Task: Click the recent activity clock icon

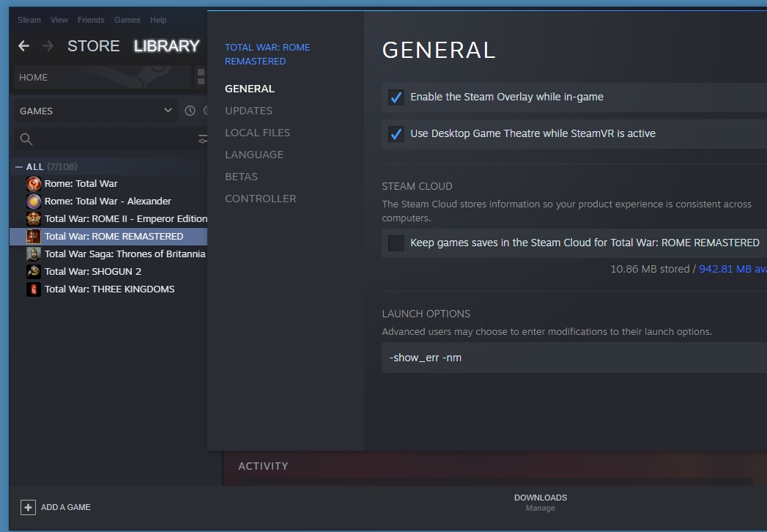Action: click(190, 111)
